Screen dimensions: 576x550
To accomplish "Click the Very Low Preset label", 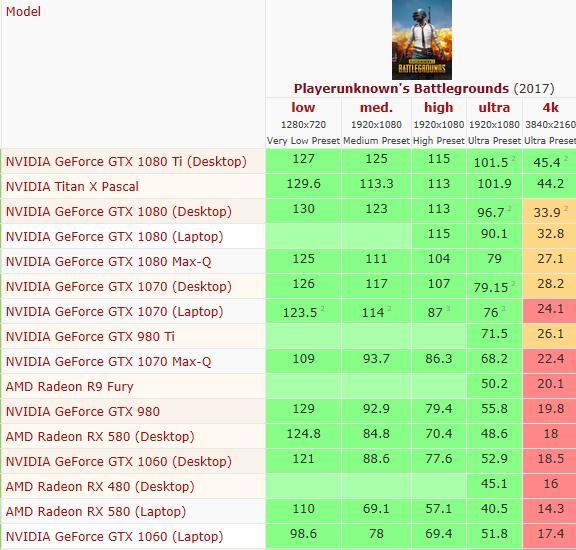I will [x=303, y=141].
